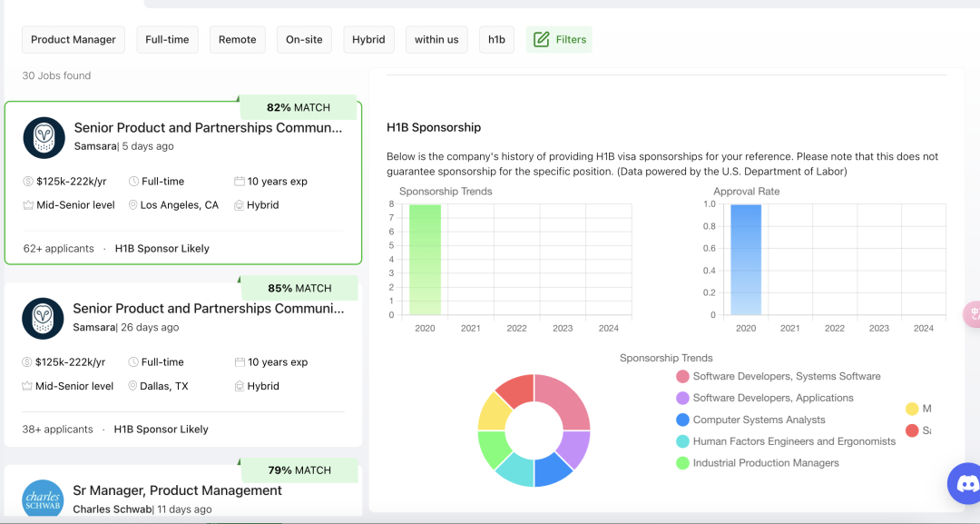Select the within us filter chip

(x=436, y=39)
